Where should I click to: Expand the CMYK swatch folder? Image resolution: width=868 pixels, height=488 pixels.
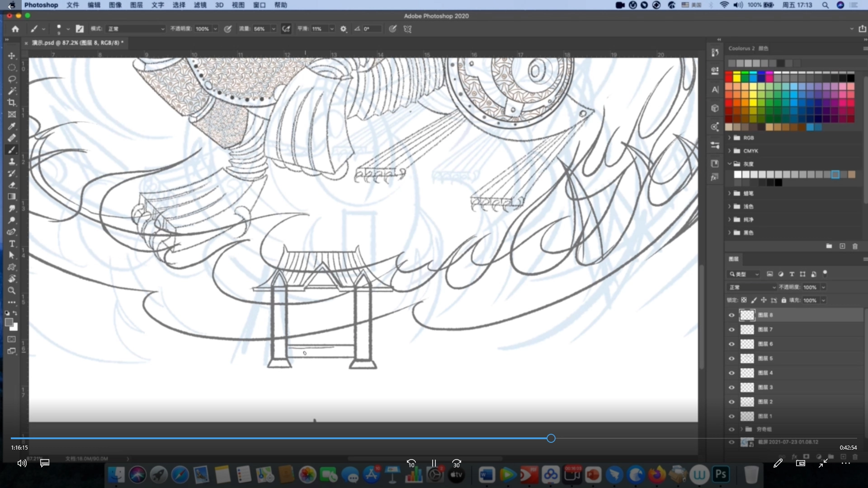(729, 151)
